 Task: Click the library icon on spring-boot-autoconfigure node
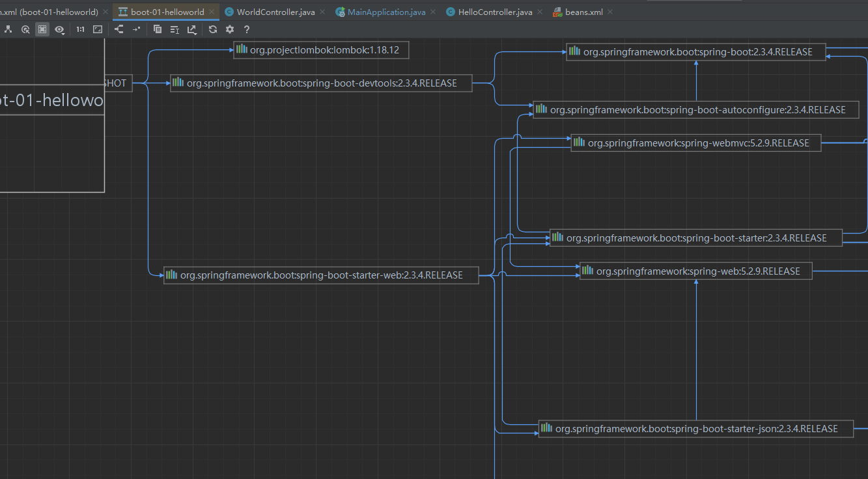541,109
